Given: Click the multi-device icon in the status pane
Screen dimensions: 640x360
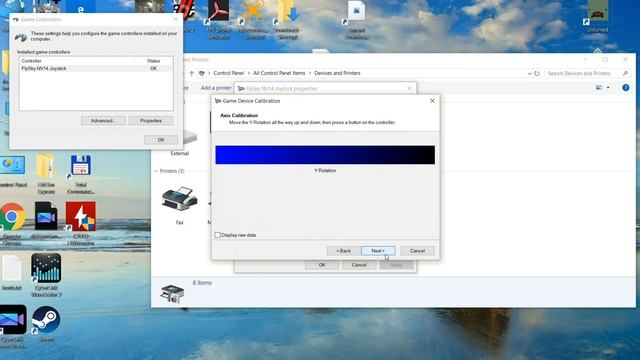Looking at the screenshot, I should tap(172, 293).
